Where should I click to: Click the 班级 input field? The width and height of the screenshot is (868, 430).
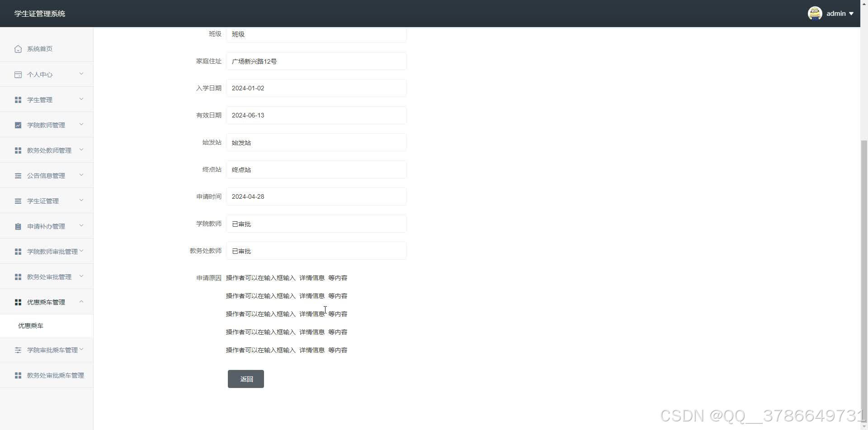(x=316, y=34)
